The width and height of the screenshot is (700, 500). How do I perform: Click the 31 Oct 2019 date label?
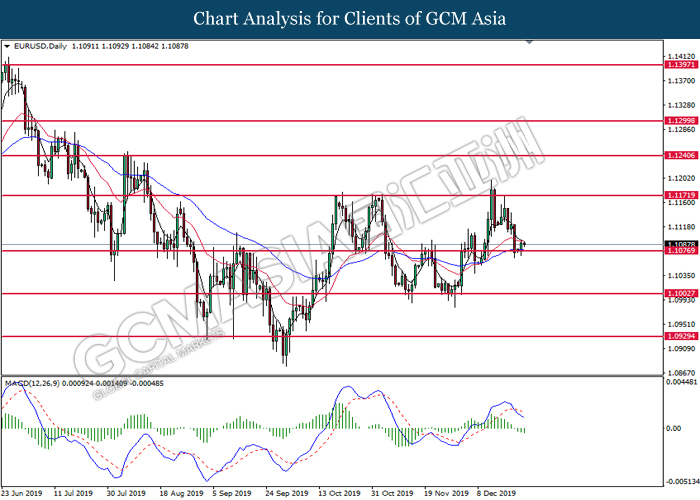[392, 493]
